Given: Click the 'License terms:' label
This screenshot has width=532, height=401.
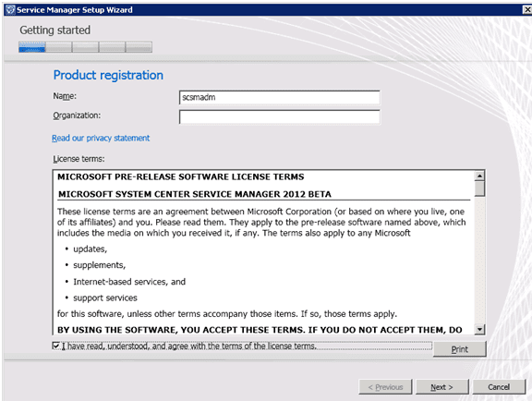Looking at the screenshot, I should pyautogui.click(x=79, y=159).
